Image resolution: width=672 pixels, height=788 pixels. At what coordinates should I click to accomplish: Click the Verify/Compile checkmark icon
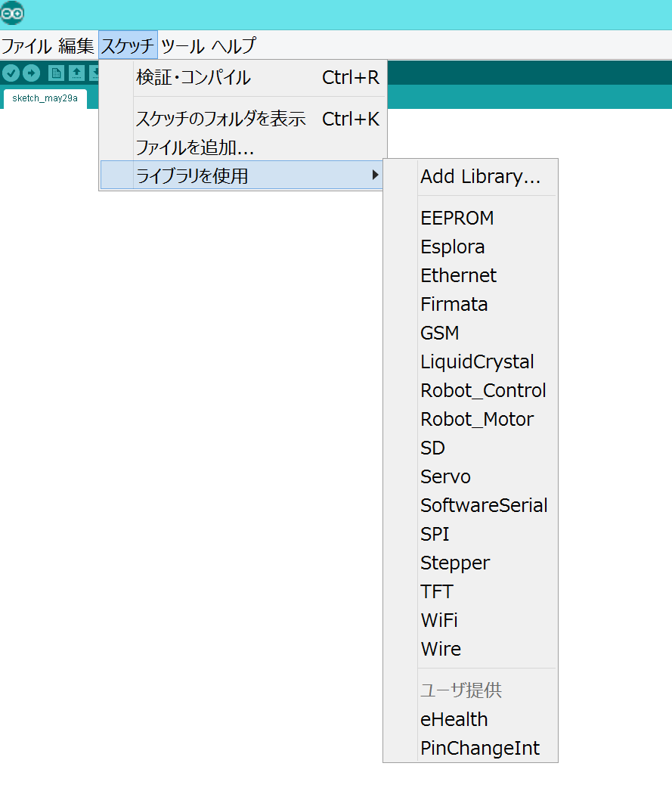tap(11, 73)
